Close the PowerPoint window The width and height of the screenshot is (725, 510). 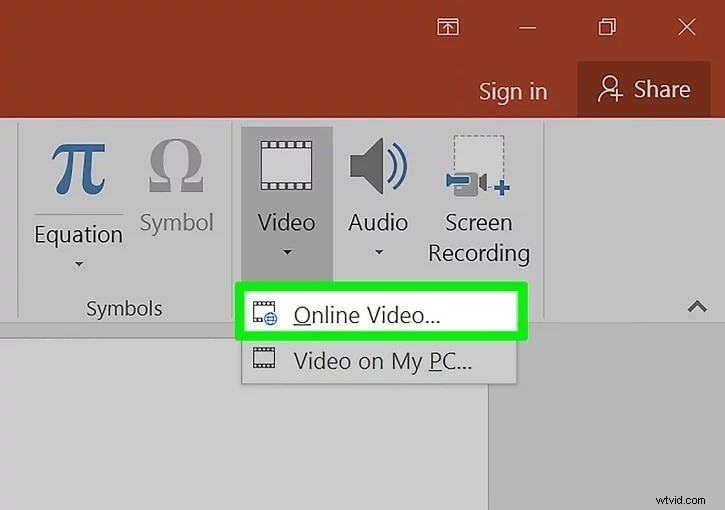click(687, 27)
